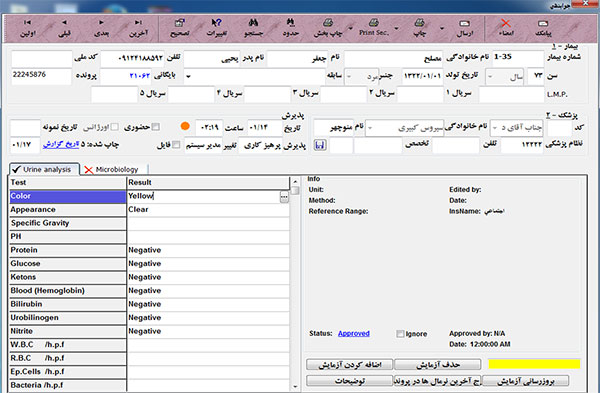Click the کد ملی national code field
This screenshot has height=393, width=600.
coord(41,59)
